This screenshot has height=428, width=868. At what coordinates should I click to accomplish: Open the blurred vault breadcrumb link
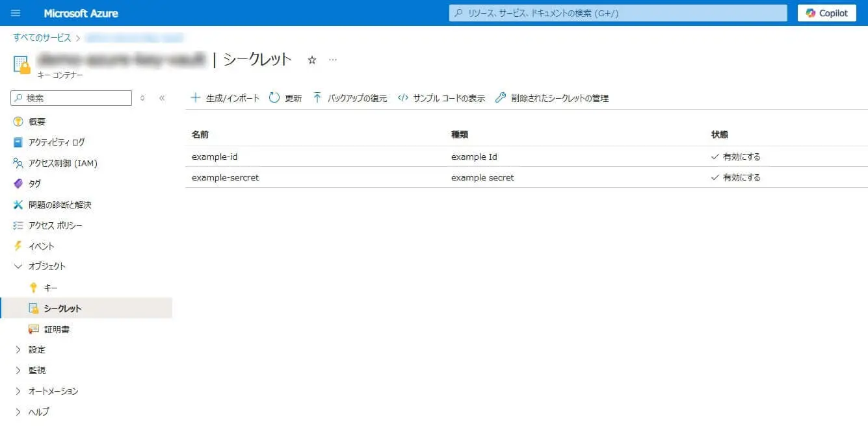pos(134,38)
